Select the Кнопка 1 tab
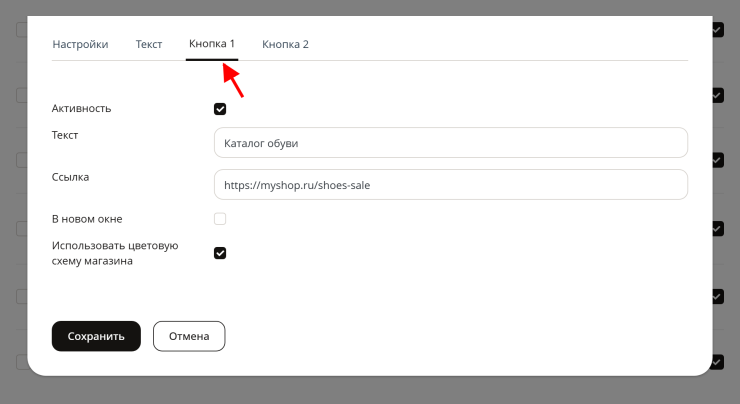 pyautogui.click(x=212, y=44)
